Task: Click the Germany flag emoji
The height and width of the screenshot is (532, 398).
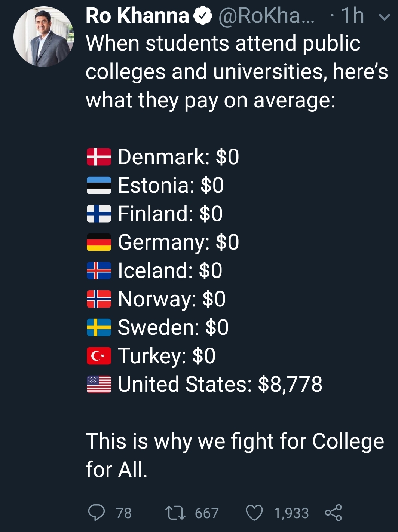Action: (98, 242)
